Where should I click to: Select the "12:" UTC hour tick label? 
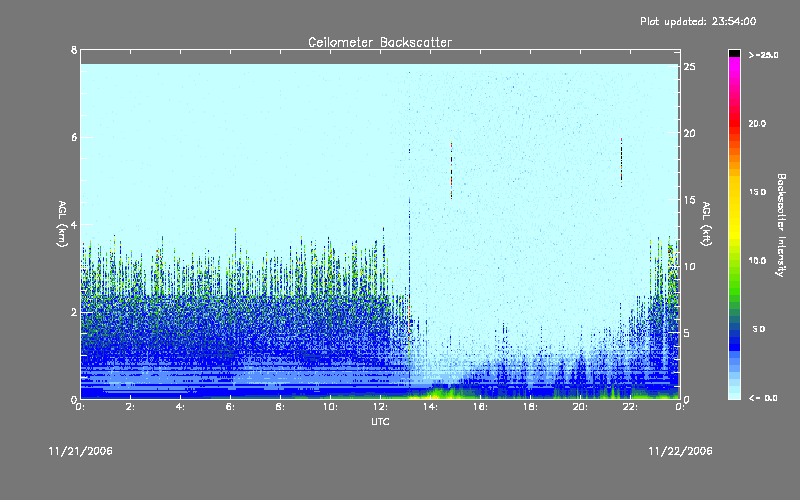(380, 407)
